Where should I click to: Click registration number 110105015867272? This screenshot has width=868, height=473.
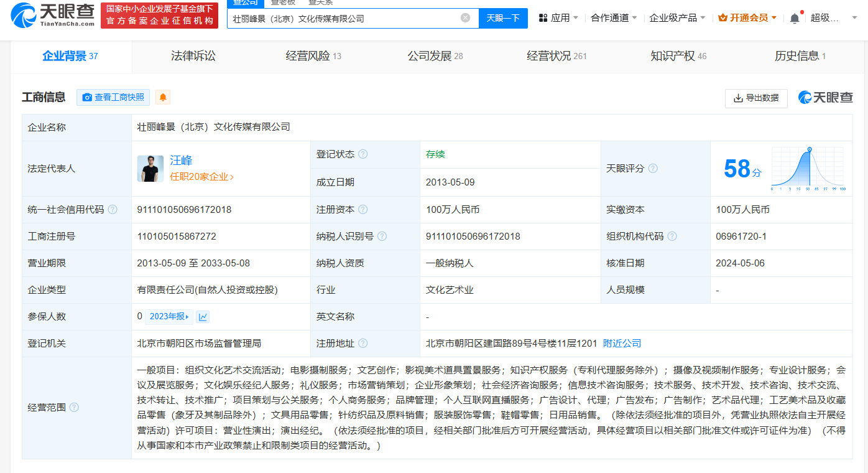tap(177, 236)
